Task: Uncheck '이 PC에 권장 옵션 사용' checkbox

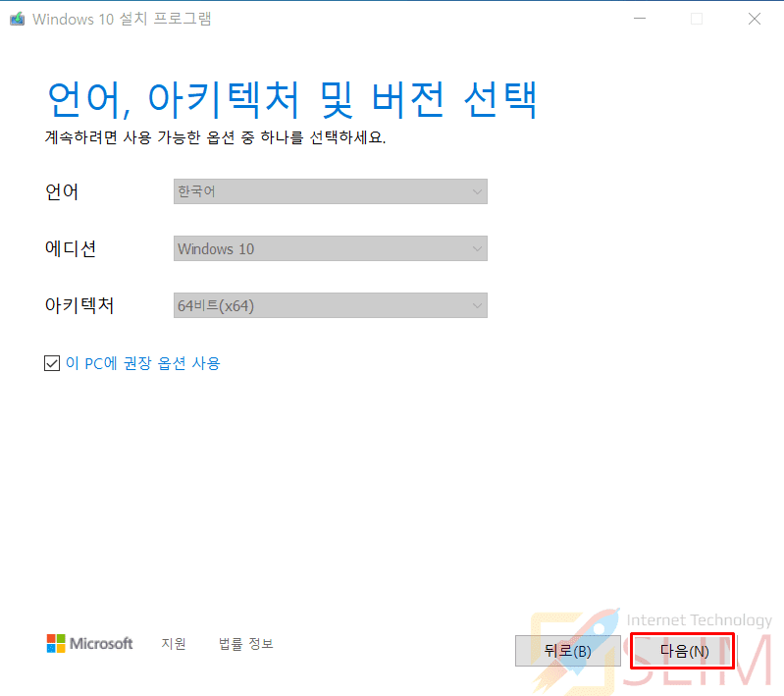Action: tap(52, 363)
